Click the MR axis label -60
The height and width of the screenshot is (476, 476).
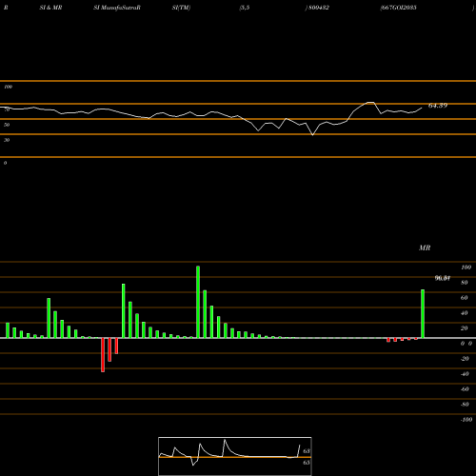pyautogui.click(x=465, y=389)
